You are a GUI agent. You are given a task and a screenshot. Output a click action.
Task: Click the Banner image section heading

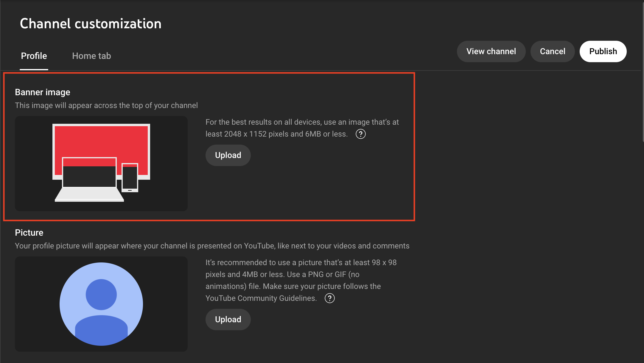[43, 92]
